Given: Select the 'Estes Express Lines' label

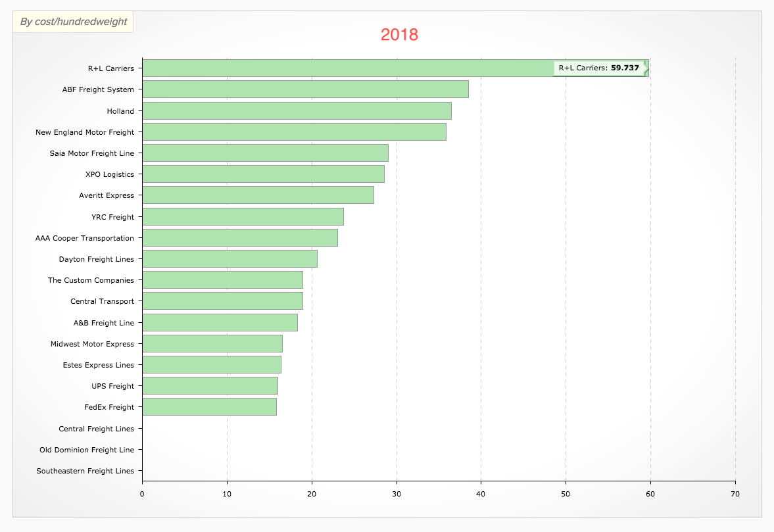Looking at the screenshot, I should pyautogui.click(x=99, y=365).
